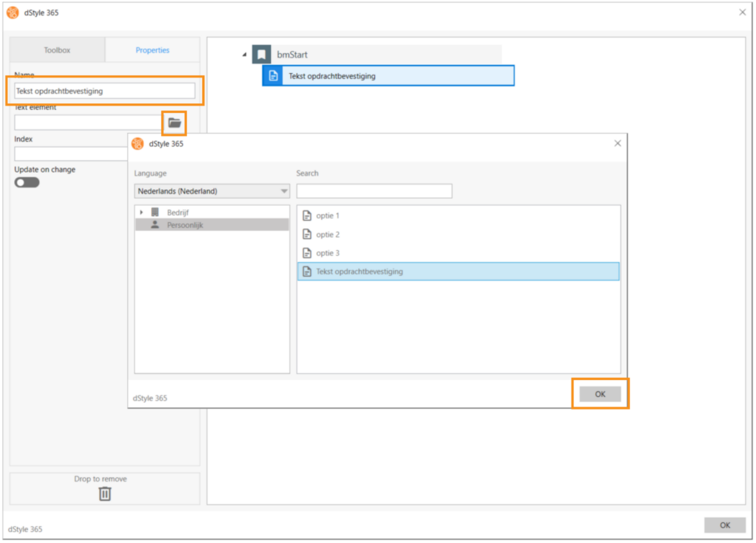Switch to the Toolbox tab

[57, 50]
